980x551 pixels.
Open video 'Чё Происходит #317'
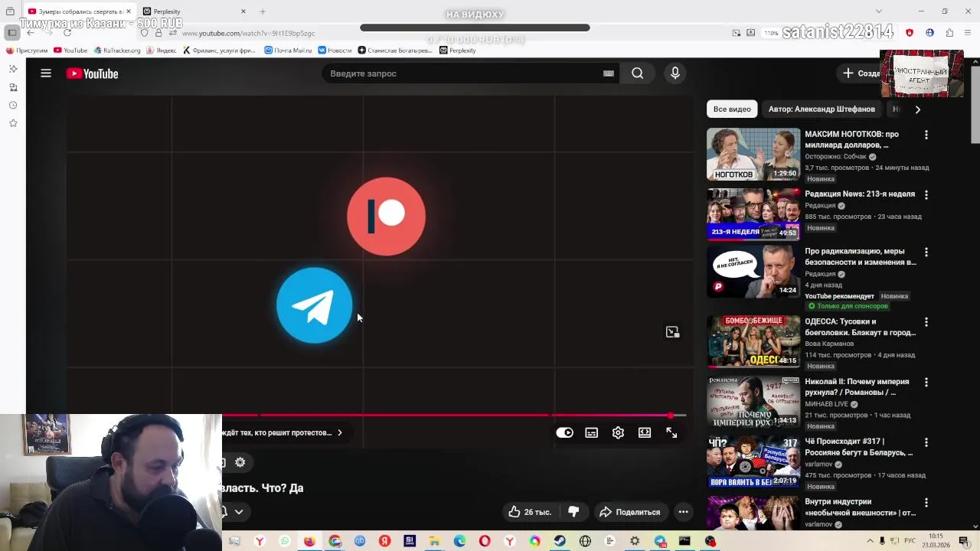(858, 446)
